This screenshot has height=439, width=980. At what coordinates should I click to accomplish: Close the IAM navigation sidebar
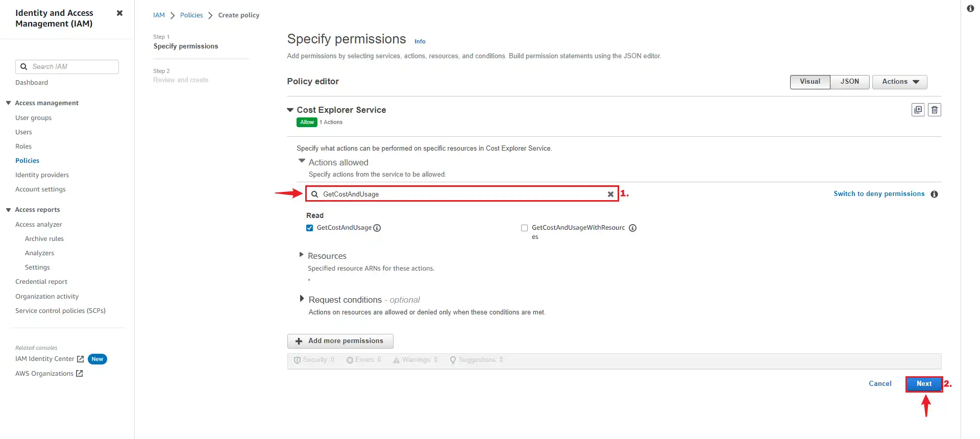point(119,13)
